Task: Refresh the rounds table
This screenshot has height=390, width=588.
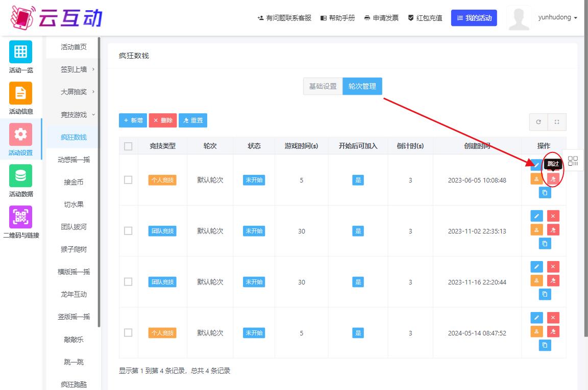Action: [538, 122]
